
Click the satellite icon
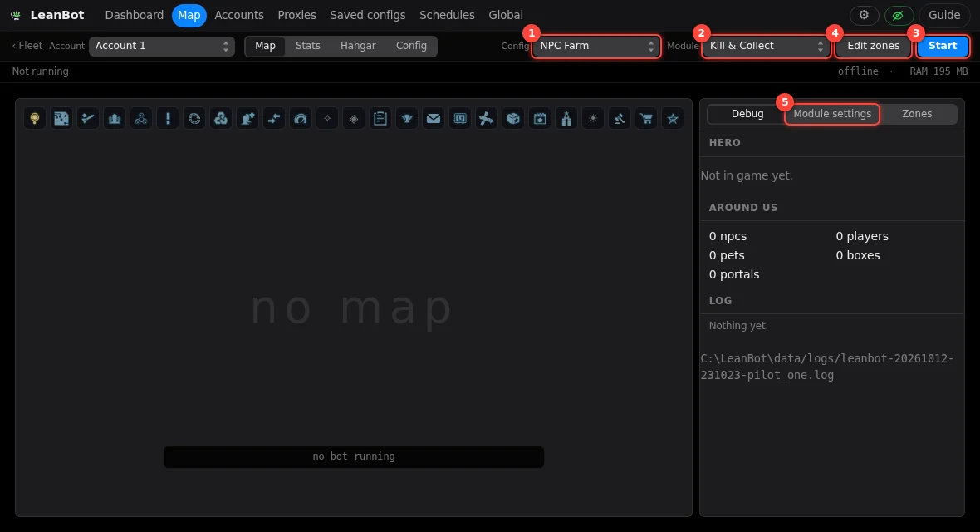coord(486,118)
